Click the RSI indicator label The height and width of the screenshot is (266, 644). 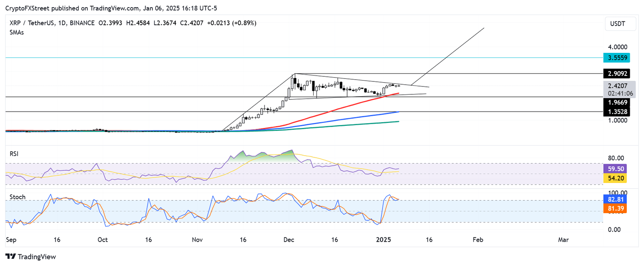coord(14,154)
